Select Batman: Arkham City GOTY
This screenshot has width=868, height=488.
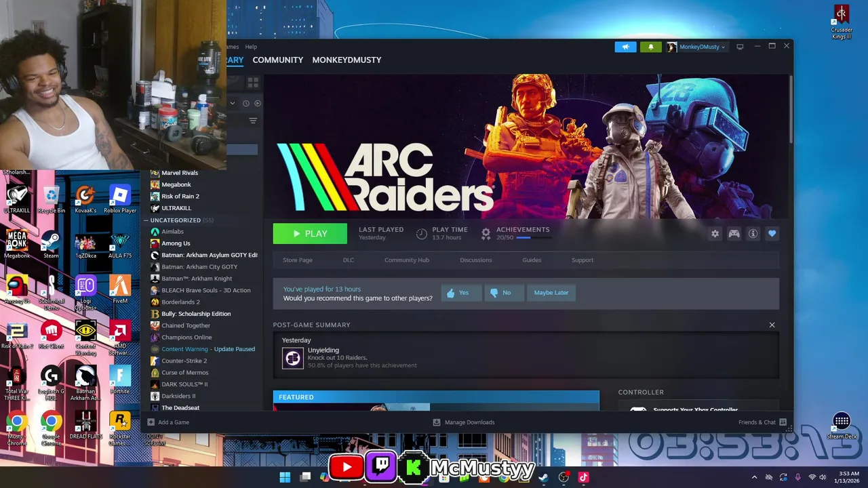(x=199, y=267)
